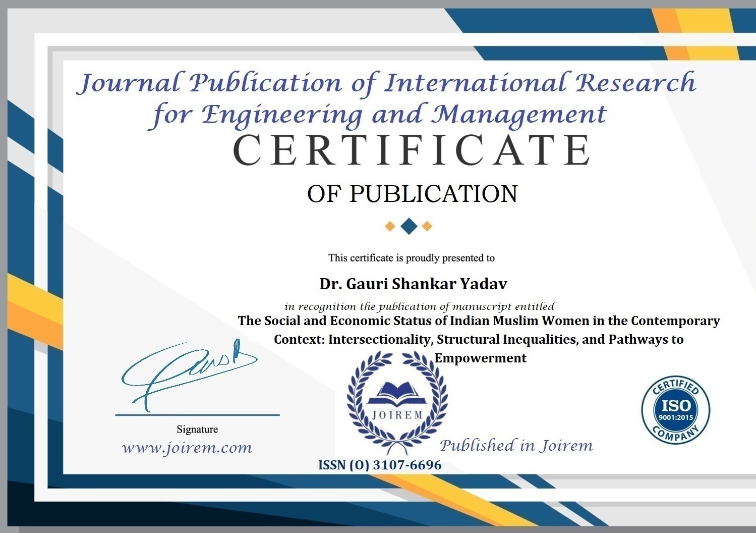Click the word "Empowerment" in the title
This screenshot has width=756, height=533.
click(480, 358)
